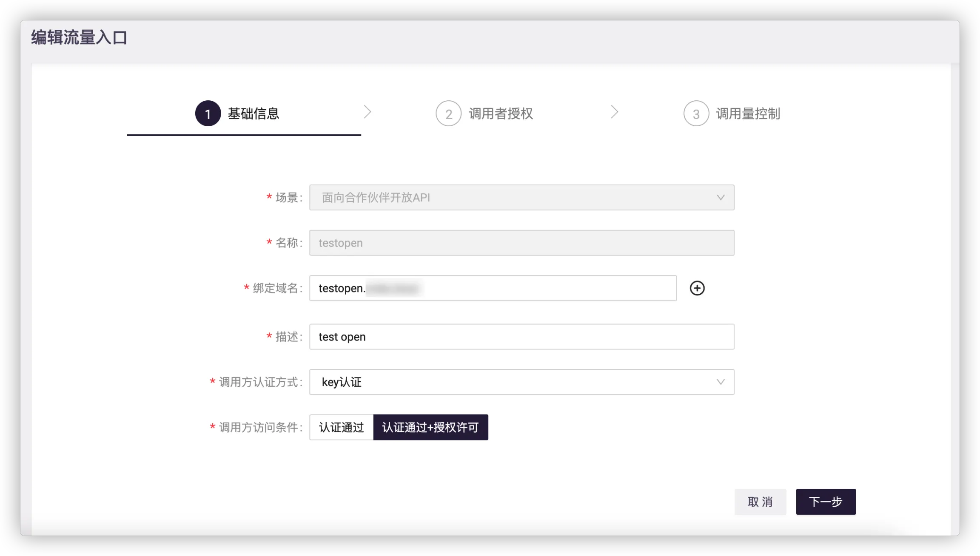Click step 2 circle icon
The width and height of the screenshot is (980, 556).
click(448, 113)
